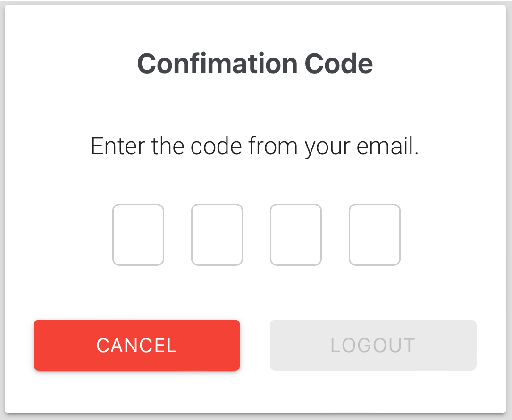Focus the leftmost confirmation code field
The width and height of the screenshot is (512, 420).
point(138,235)
